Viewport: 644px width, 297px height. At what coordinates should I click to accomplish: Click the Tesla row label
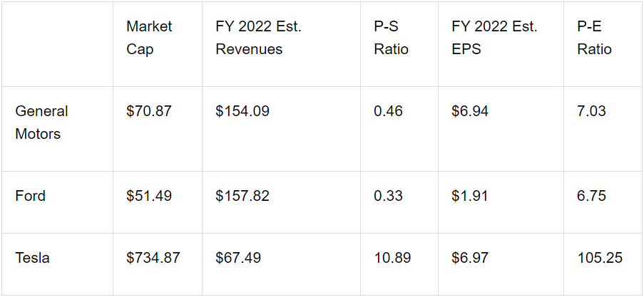(x=32, y=258)
